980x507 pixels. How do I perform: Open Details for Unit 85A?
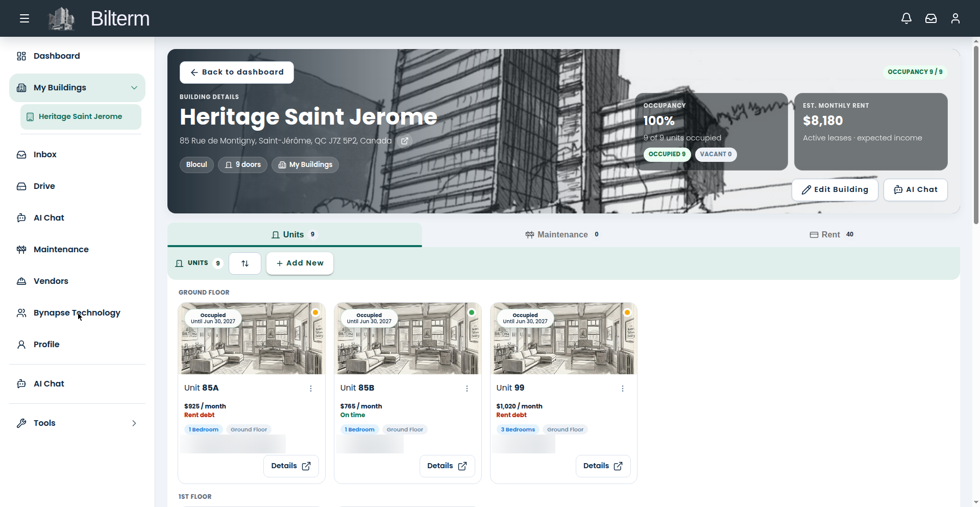pyautogui.click(x=291, y=466)
